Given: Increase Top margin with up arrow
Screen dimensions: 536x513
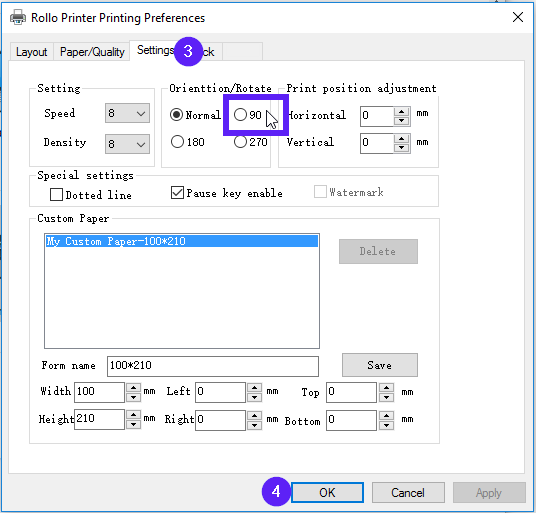Looking at the screenshot, I should pos(386,388).
